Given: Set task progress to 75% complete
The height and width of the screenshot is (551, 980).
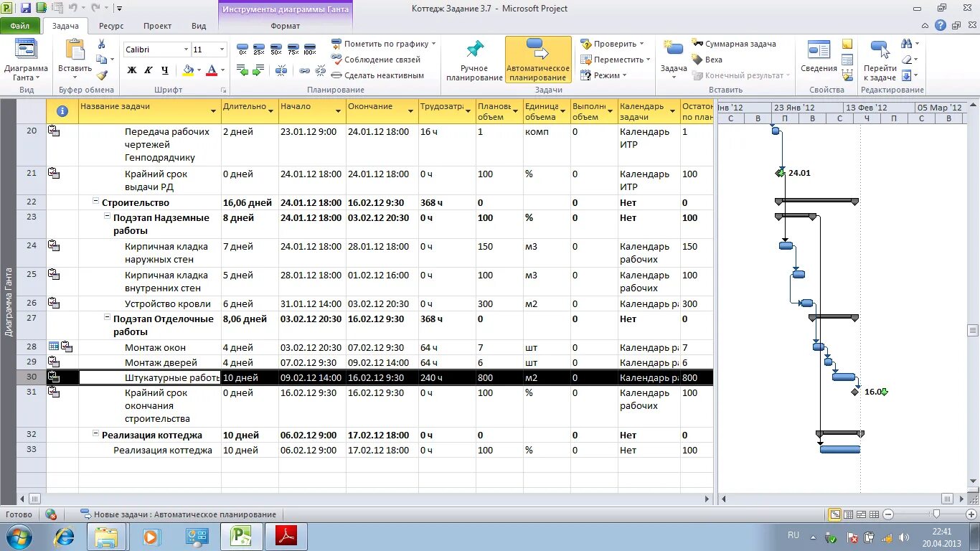Looking at the screenshot, I should pos(292,49).
